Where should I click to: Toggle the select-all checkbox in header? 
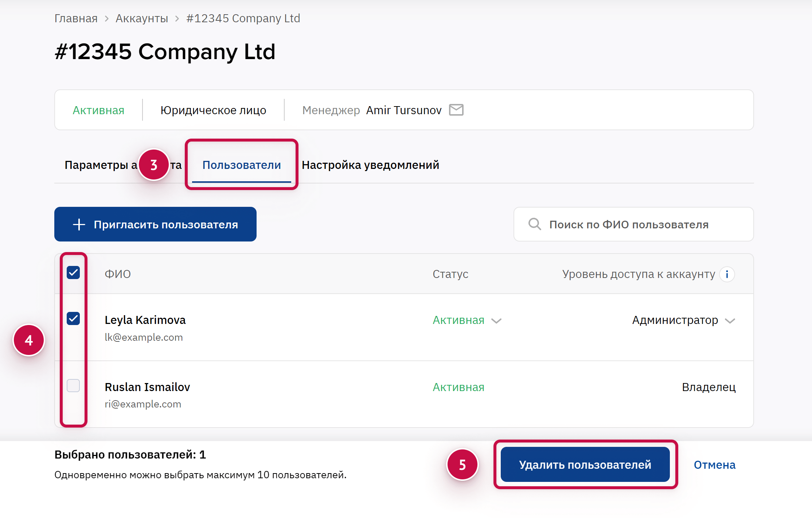73,272
